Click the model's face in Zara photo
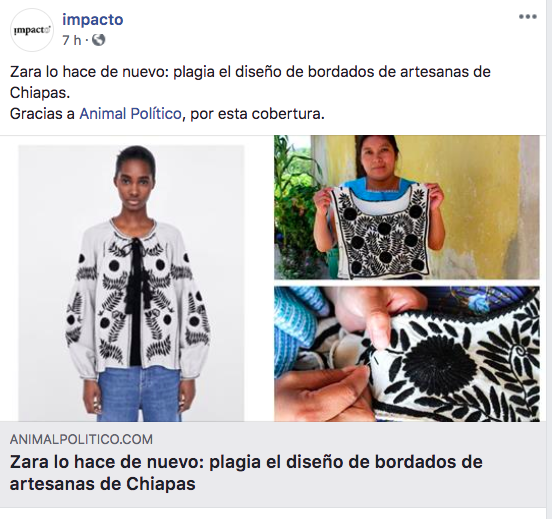This screenshot has width=552, height=519. point(135,185)
